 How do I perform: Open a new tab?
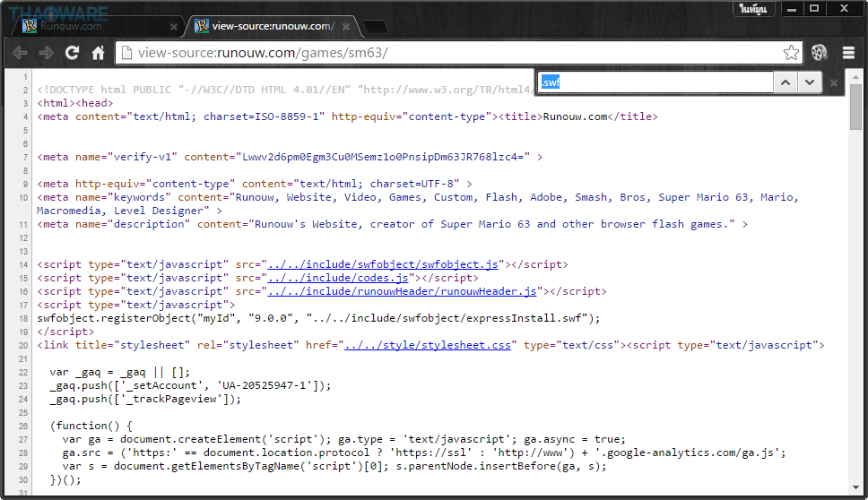point(376,27)
